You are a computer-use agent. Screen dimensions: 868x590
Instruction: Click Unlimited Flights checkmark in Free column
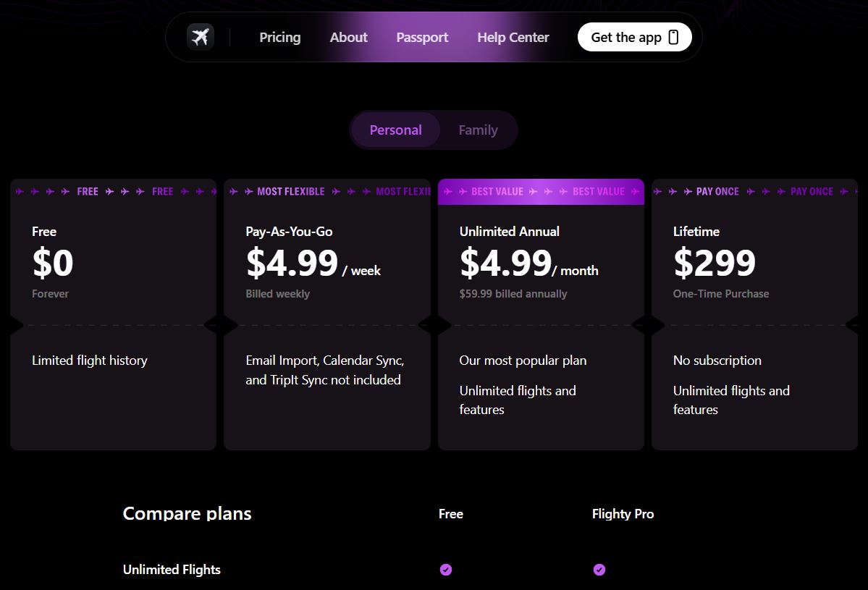click(446, 570)
